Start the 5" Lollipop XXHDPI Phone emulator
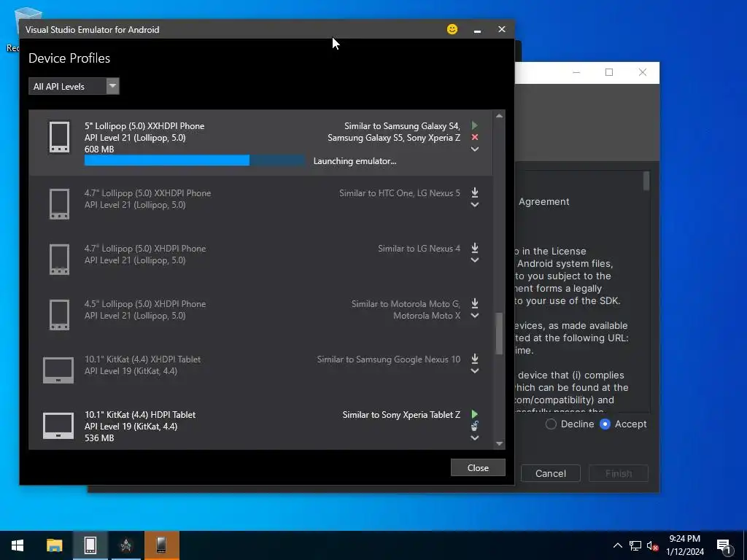 click(x=474, y=125)
